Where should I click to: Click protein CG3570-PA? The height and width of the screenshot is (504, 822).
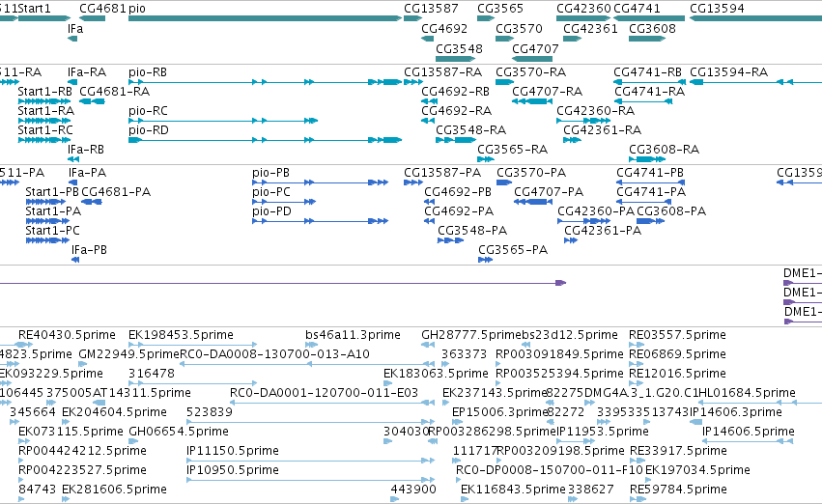pyautogui.click(x=504, y=182)
